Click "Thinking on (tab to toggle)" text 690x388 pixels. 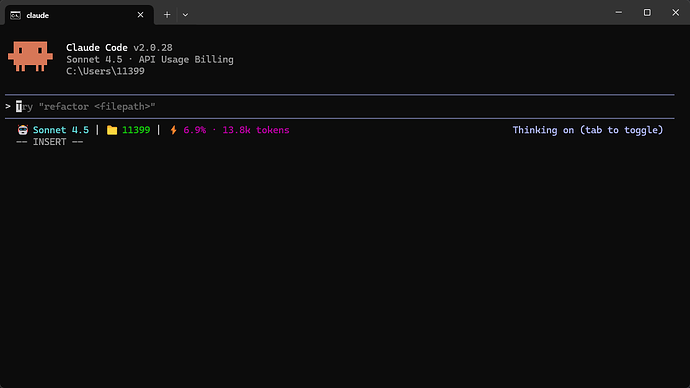587,130
